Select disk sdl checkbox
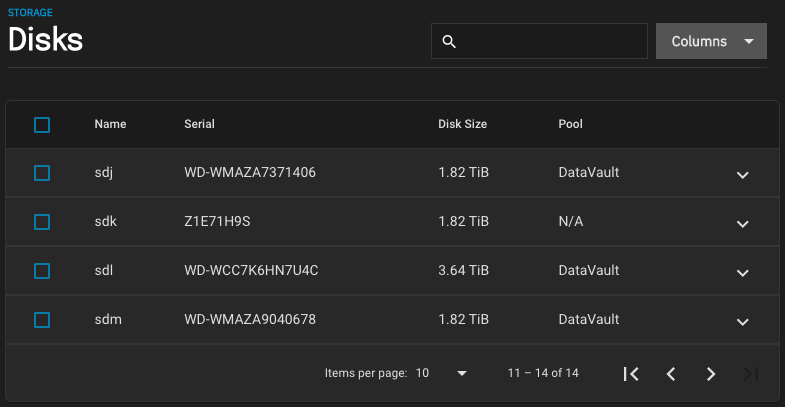Screen dimensions: 785x407 [x=42, y=271]
